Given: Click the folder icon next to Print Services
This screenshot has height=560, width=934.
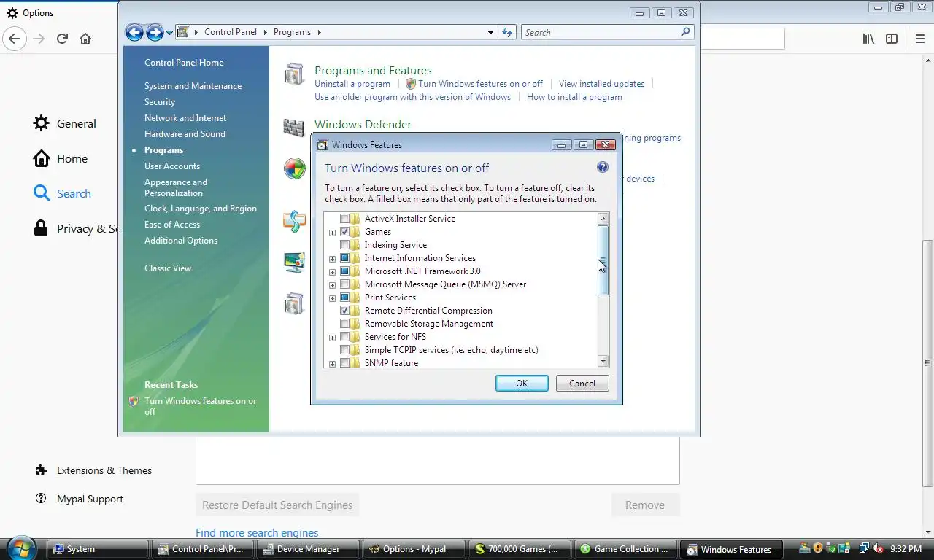Looking at the screenshot, I should click(356, 297).
